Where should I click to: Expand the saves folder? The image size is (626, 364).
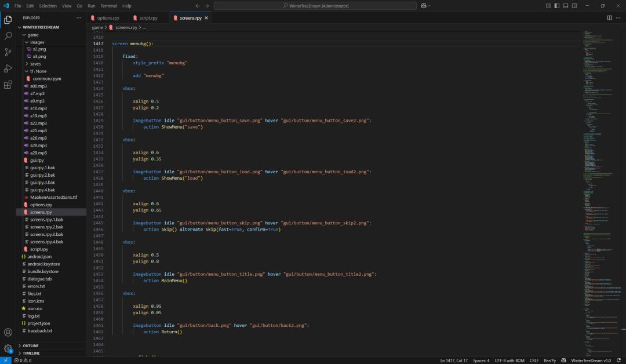(35, 64)
